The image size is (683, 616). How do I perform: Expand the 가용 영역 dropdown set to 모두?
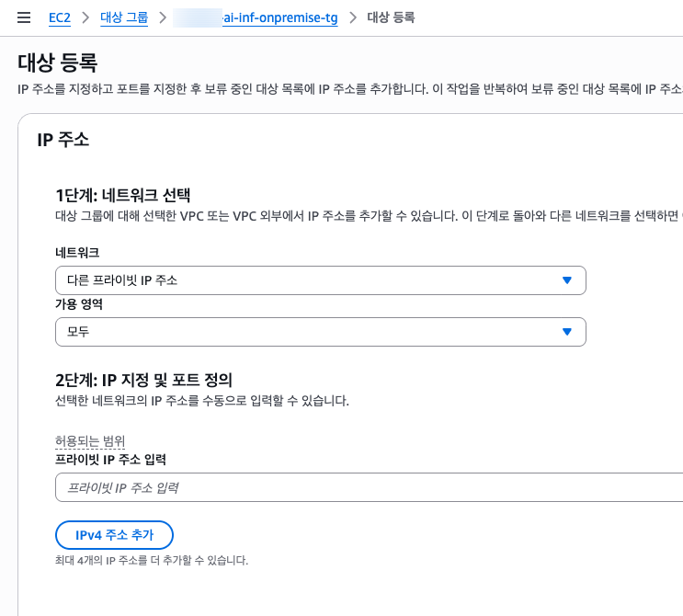pyautogui.click(x=320, y=332)
